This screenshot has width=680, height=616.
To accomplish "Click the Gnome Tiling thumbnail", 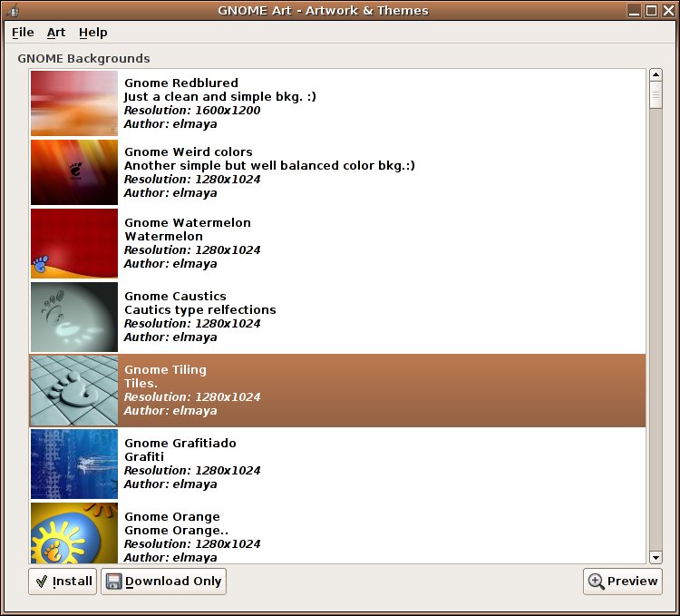I will (x=74, y=390).
